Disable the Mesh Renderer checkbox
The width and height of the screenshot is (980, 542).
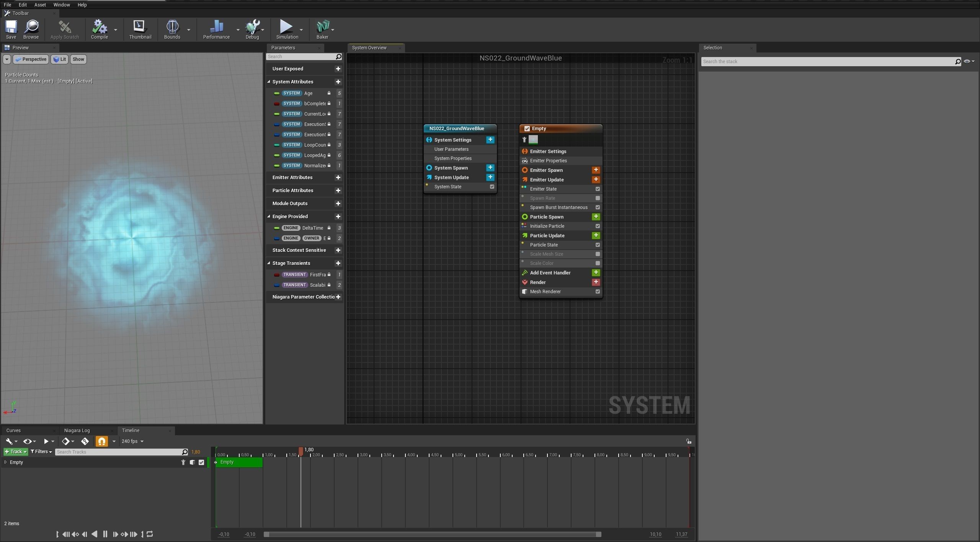598,292
